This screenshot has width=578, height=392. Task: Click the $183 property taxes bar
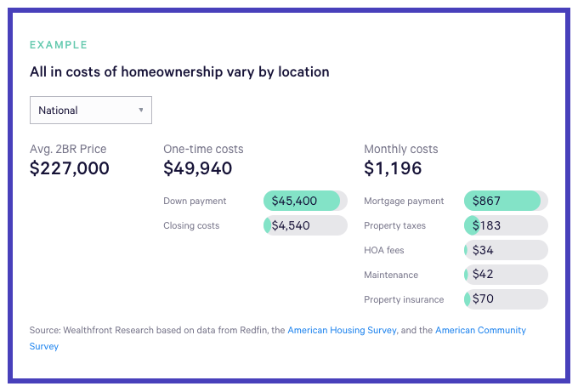point(506,225)
